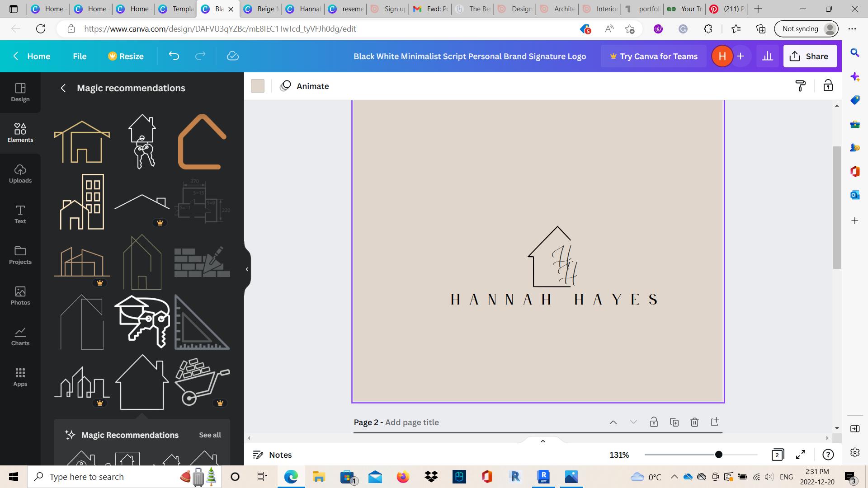The height and width of the screenshot is (488, 868).
Task: Open insights bar chart icon
Action: coord(767,56)
